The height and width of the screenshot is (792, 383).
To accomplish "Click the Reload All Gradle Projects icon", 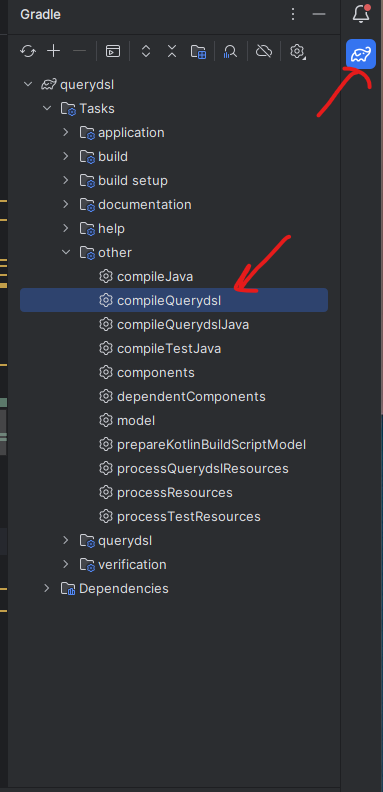I will pos(28,51).
